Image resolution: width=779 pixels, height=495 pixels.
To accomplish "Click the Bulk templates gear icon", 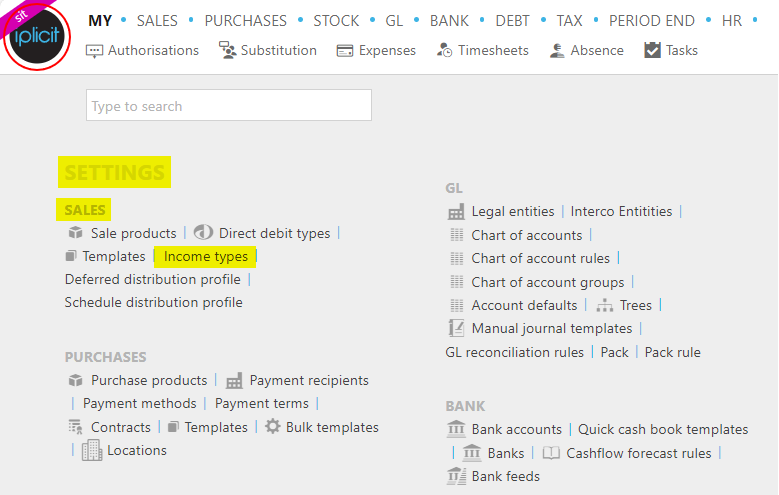I will pos(273,426).
